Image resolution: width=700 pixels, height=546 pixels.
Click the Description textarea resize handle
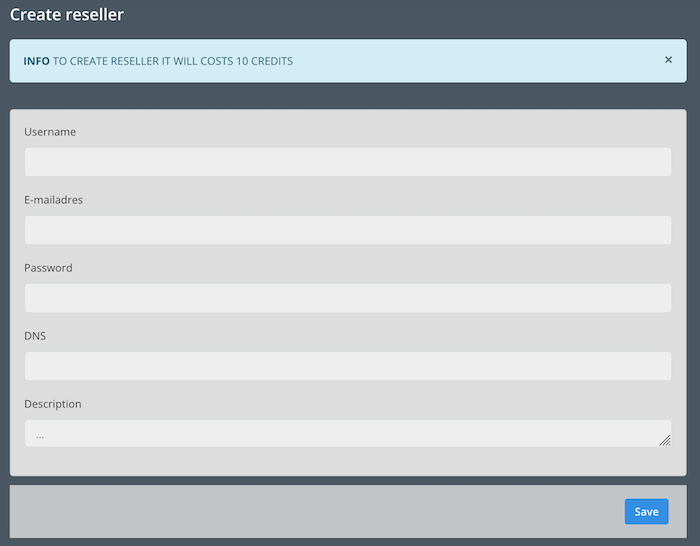[665, 440]
